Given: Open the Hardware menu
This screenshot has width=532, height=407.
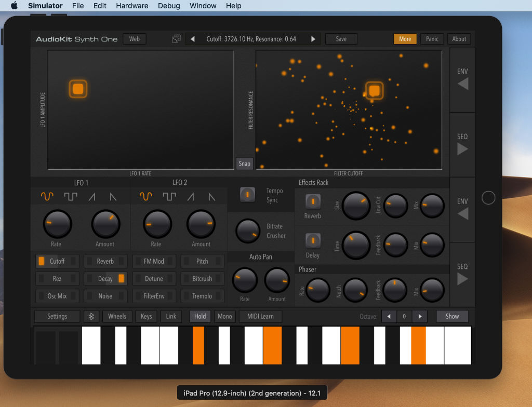Looking at the screenshot, I should [x=132, y=6].
